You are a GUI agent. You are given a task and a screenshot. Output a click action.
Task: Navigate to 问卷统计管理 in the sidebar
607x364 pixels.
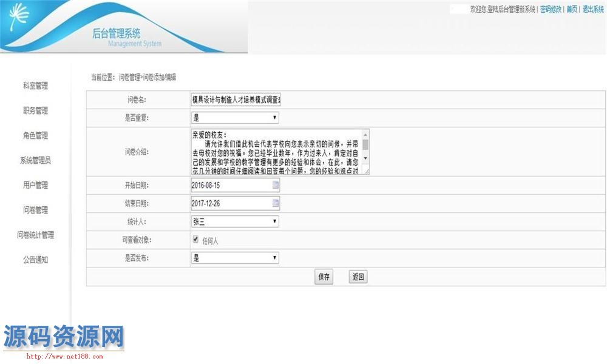35,235
